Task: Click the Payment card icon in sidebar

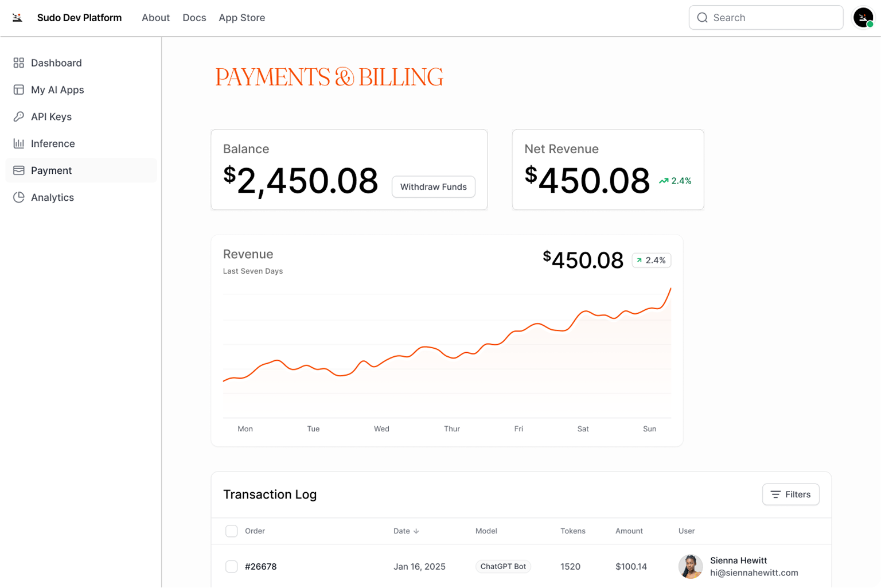Action: tap(19, 170)
